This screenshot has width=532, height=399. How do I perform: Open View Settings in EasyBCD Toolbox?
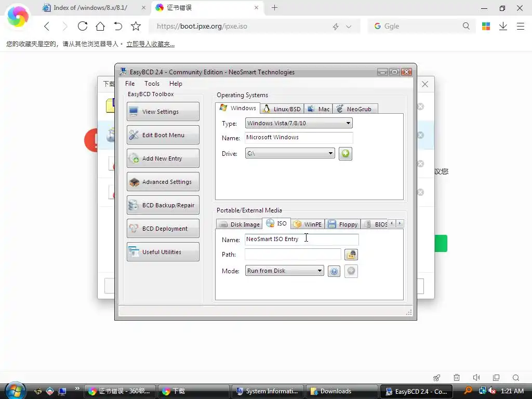pyautogui.click(x=163, y=112)
